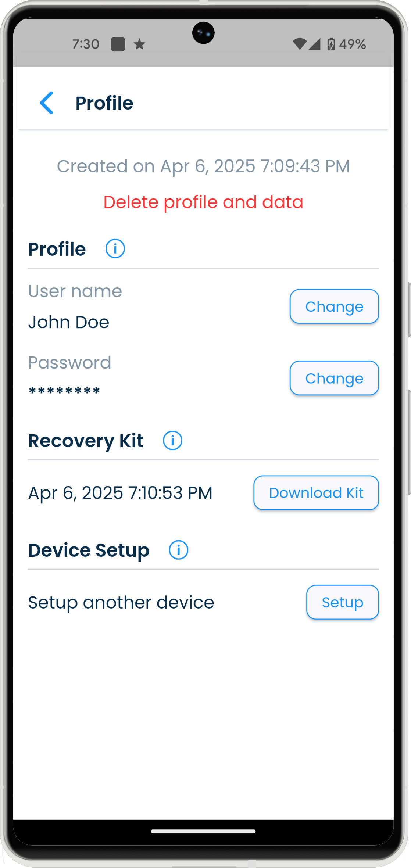This screenshot has width=411, height=868.
Task: Open Device Setup info icon
Action: click(178, 550)
